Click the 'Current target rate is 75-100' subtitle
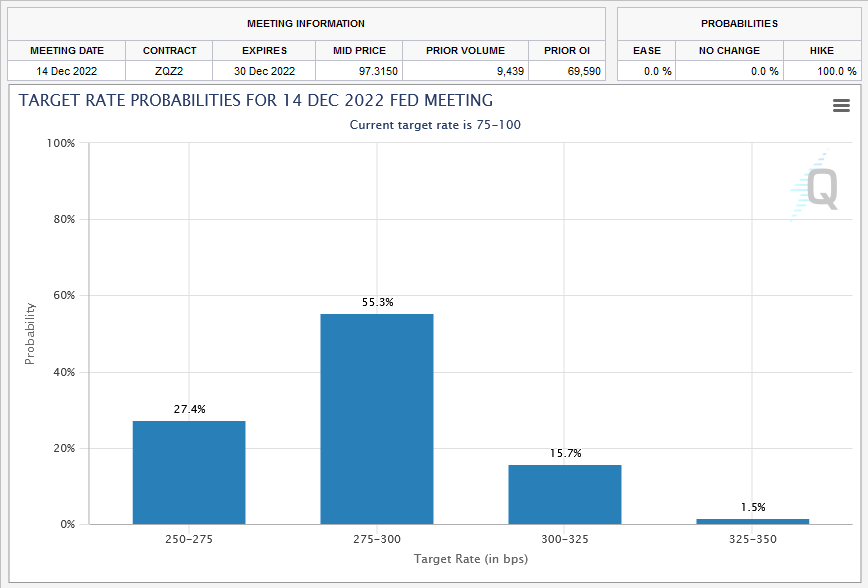Screen dimensions: 868x588 point(434,125)
